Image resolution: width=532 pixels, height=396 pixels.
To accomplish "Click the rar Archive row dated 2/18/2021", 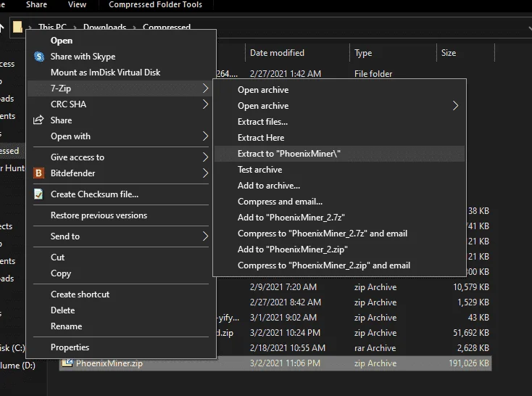I will click(x=354, y=348).
